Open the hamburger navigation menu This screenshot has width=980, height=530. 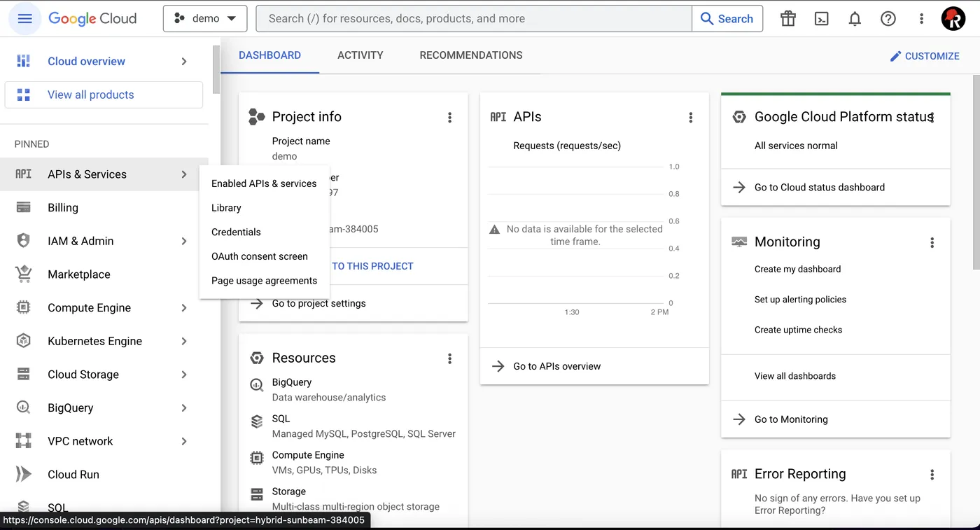(x=24, y=19)
